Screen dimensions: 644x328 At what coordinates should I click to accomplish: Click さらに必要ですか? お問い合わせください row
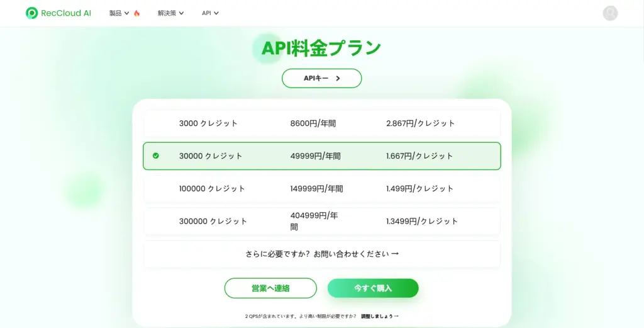[x=322, y=254]
